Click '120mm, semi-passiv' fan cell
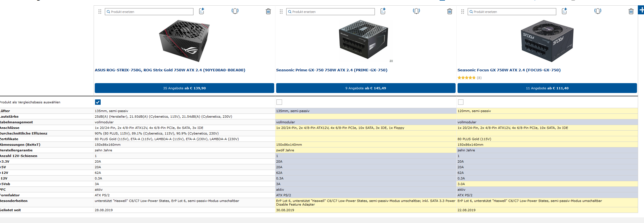The image size is (644, 223). point(547,111)
